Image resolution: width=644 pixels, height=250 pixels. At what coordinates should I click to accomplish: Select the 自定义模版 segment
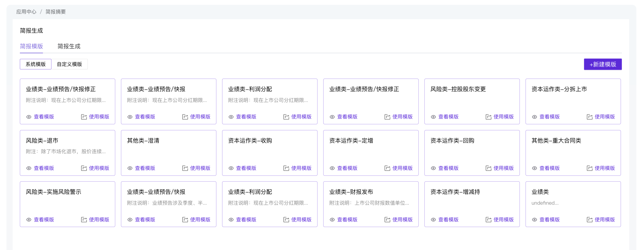pyautogui.click(x=70, y=64)
